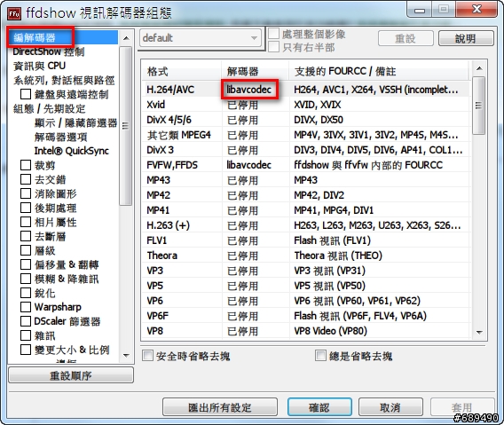Enable the 裁剪 filter checkbox

coord(26,165)
